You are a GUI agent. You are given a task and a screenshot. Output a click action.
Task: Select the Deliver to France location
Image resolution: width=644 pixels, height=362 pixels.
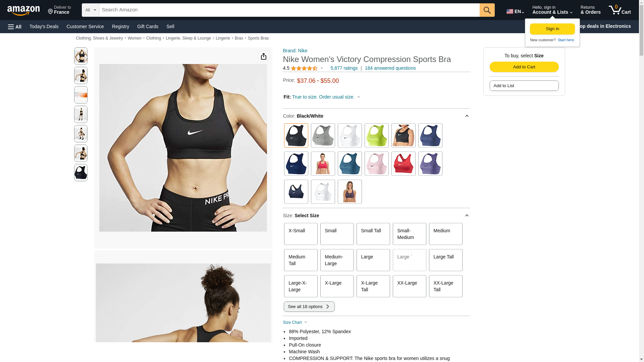pos(59,10)
